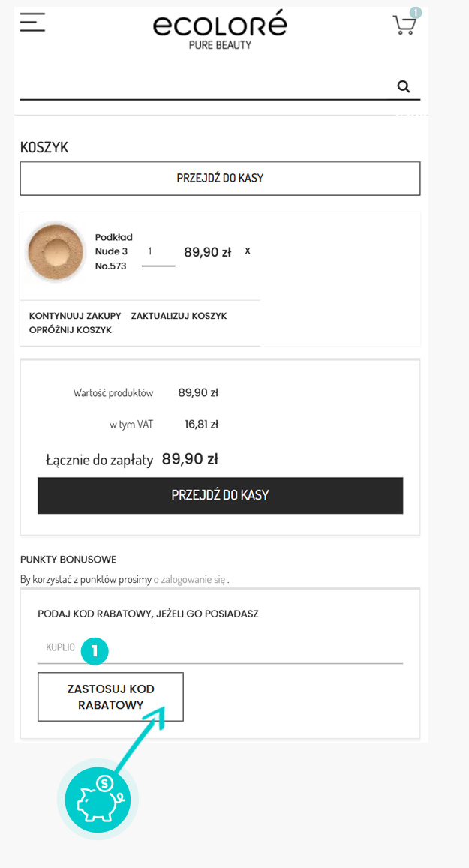Open the Podkład Nude 3 product thumbnail
Screen dimensions: 469x868
click(x=56, y=251)
